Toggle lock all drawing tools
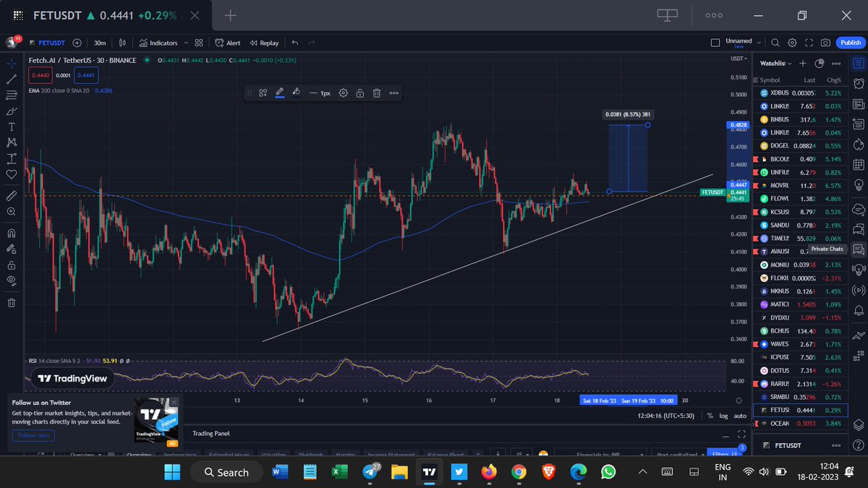This screenshot has width=868, height=488. (x=12, y=265)
